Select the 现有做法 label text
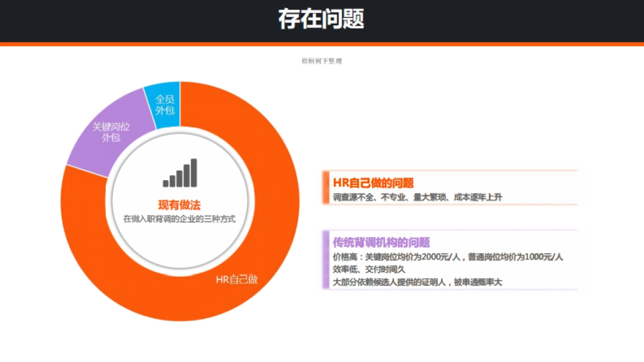Screen dimensions: 644x362 click(180, 204)
